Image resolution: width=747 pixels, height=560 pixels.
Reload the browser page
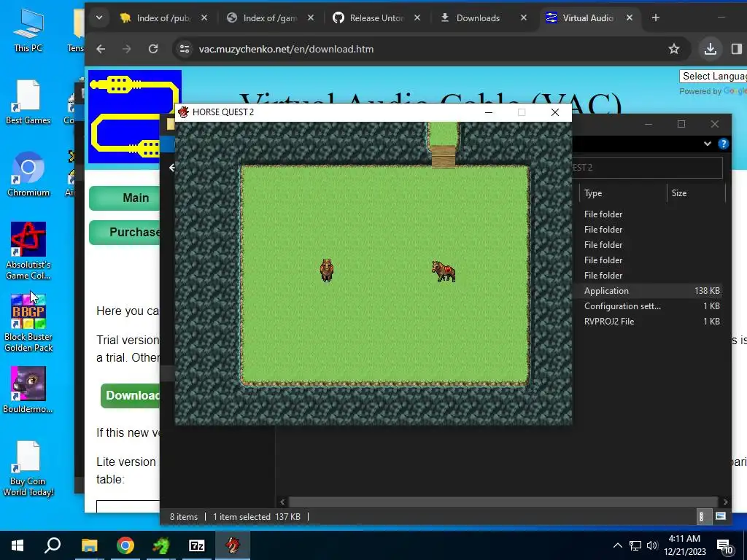[x=153, y=49]
